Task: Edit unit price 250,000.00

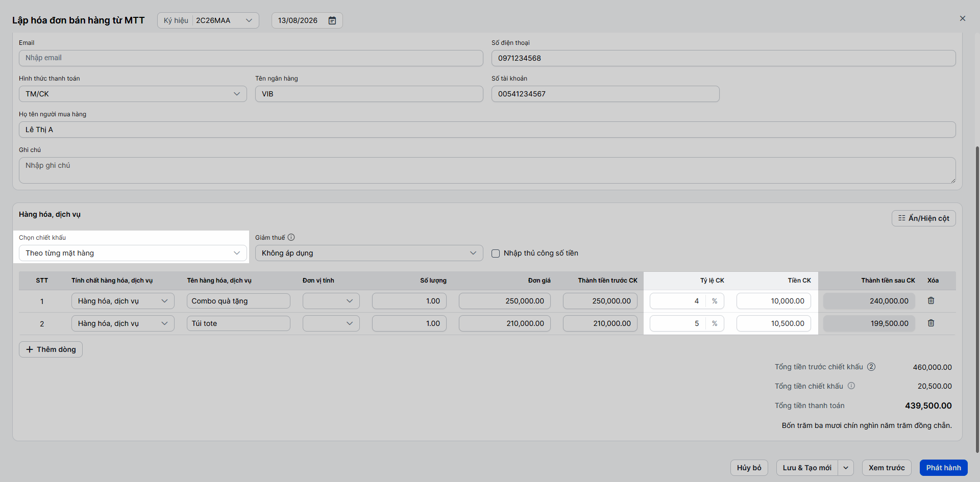Action: [505, 301]
